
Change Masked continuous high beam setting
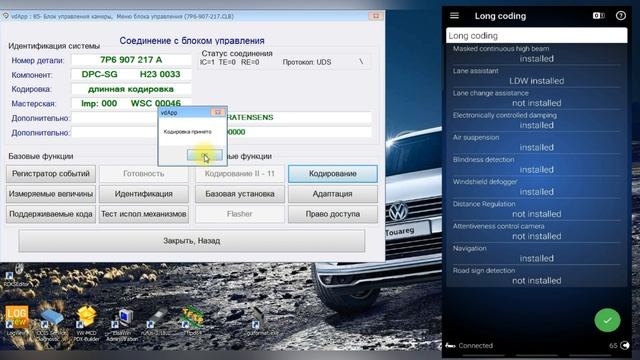point(536,54)
